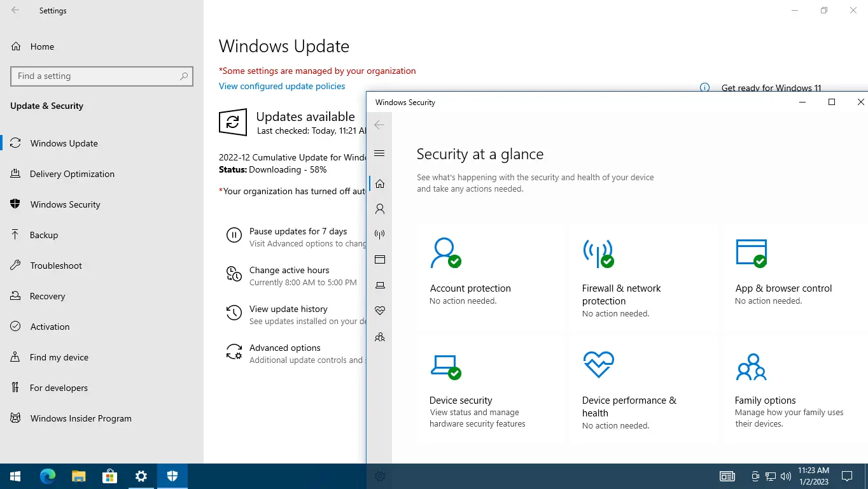Open Device security sidebar laptop icon
Viewport: 868px width, 489px height.
380,285
